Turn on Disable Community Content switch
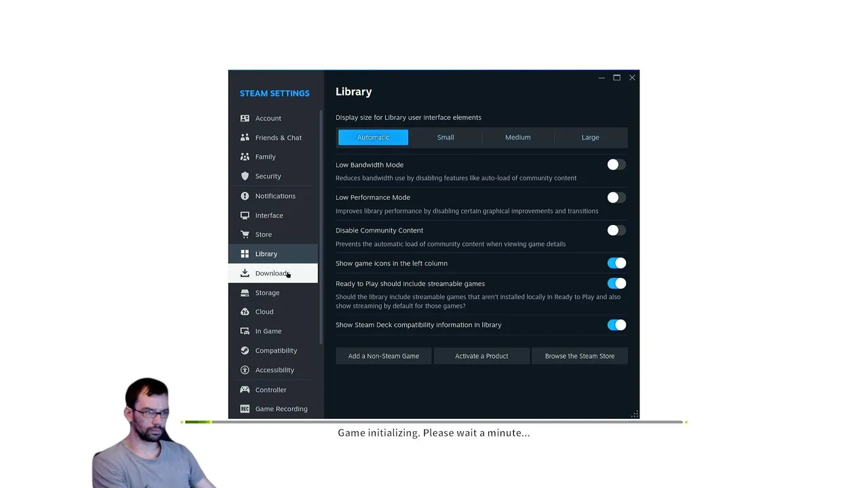 coord(616,230)
